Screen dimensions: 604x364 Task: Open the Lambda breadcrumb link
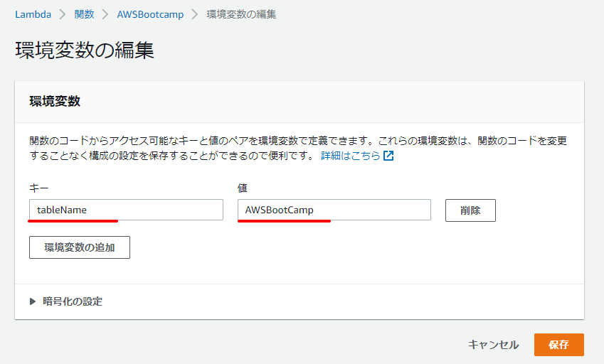pyautogui.click(x=33, y=15)
